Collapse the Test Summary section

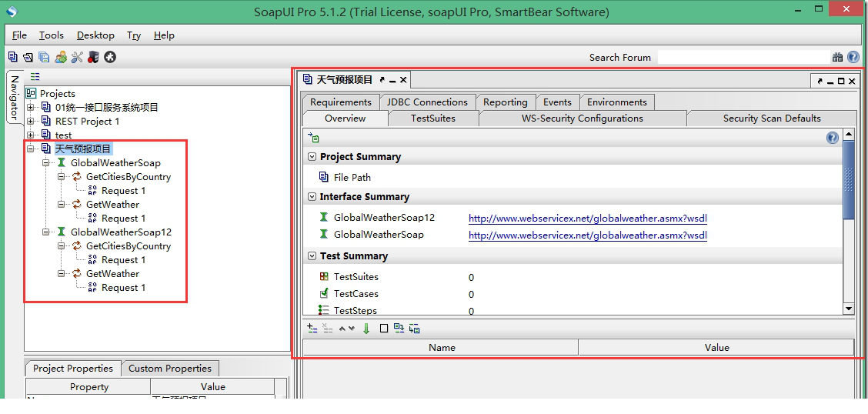(x=312, y=255)
